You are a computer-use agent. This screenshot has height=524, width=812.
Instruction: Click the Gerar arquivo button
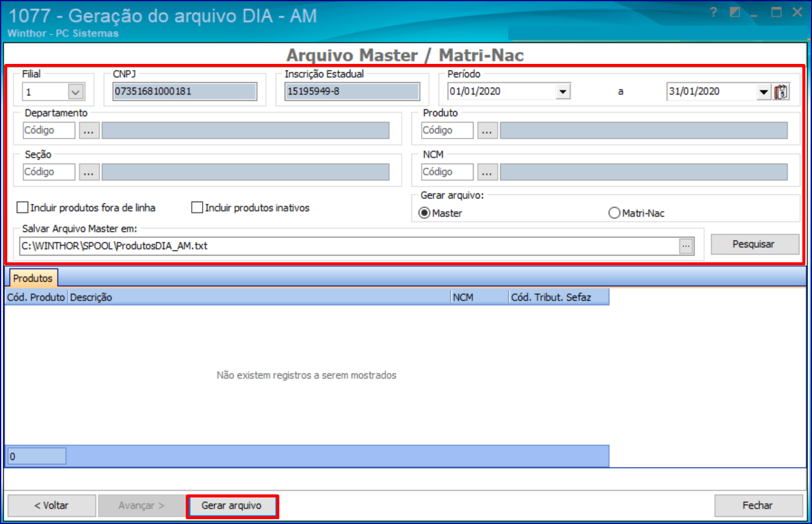(x=232, y=505)
